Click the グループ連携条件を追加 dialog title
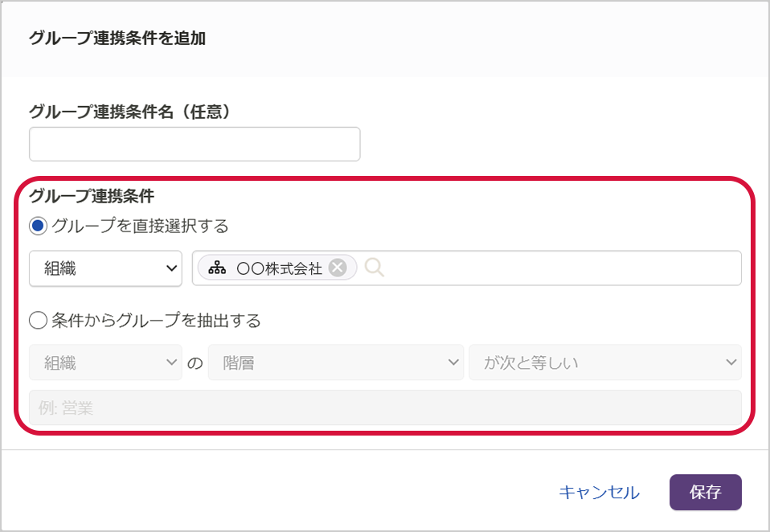 point(117,38)
